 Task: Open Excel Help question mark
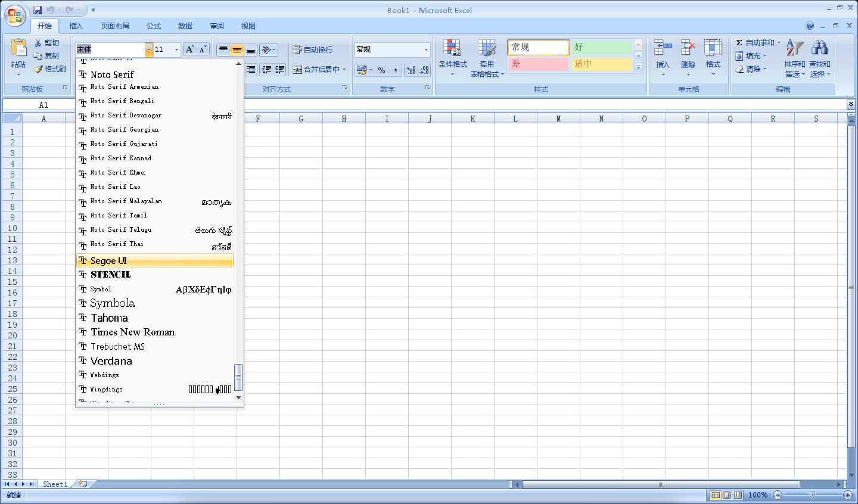pos(810,26)
